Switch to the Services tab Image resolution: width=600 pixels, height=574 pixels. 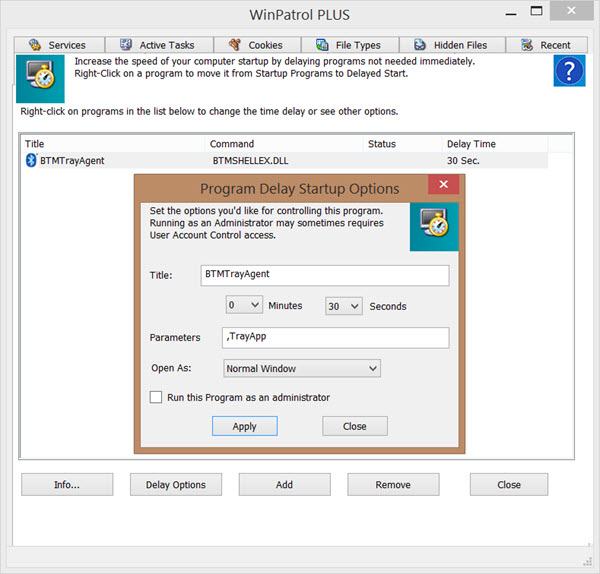(59, 45)
